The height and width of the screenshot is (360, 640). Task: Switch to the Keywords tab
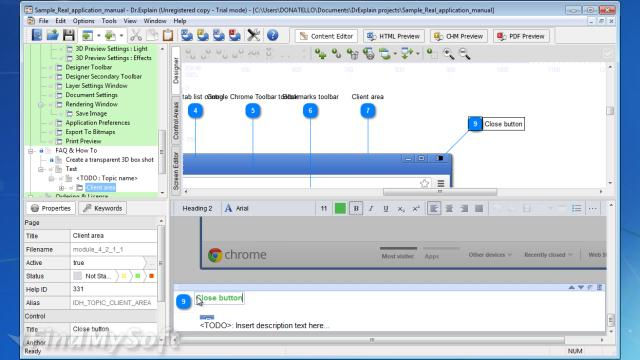pyautogui.click(x=102, y=208)
